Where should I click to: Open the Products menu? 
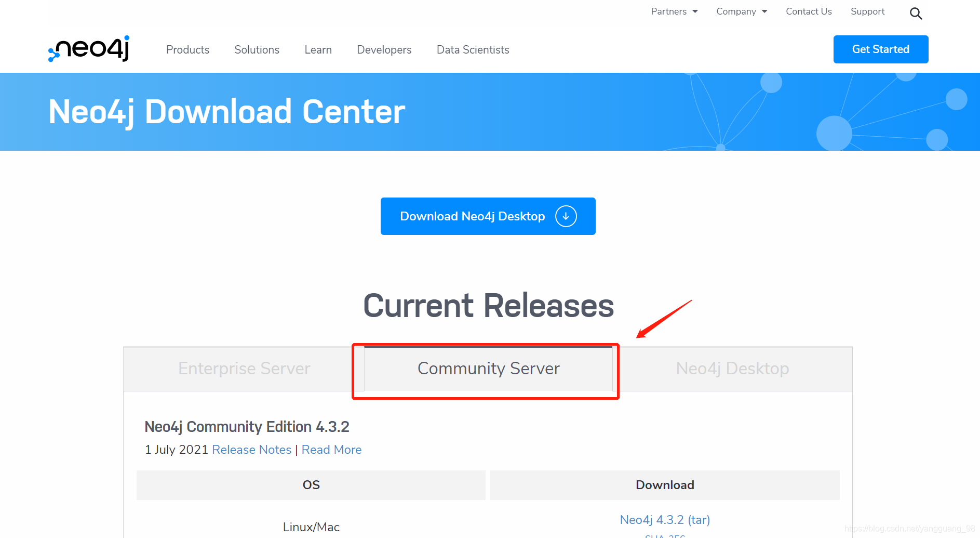pyautogui.click(x=187, y=50)
